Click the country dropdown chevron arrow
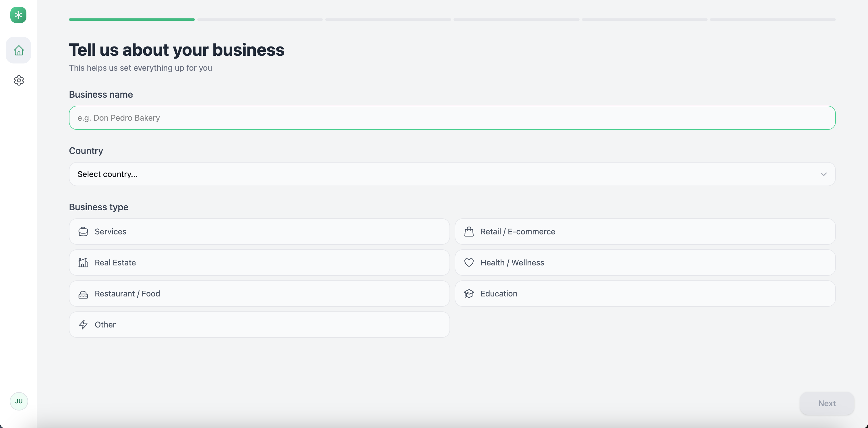Viewport: 868px width, 428px height. [x=823, y=174]
